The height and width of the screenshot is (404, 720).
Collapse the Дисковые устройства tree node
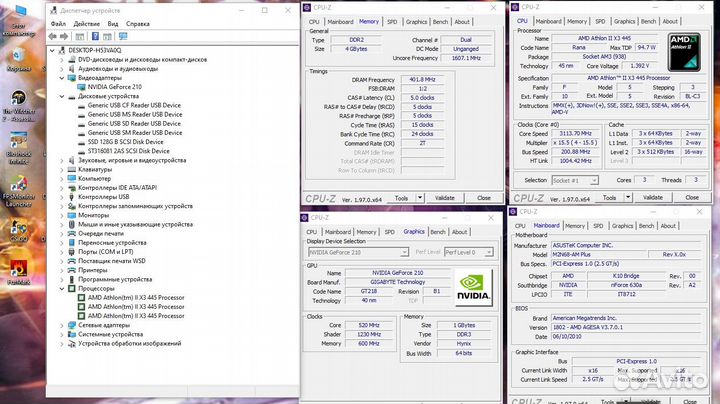tap(62, 96)
